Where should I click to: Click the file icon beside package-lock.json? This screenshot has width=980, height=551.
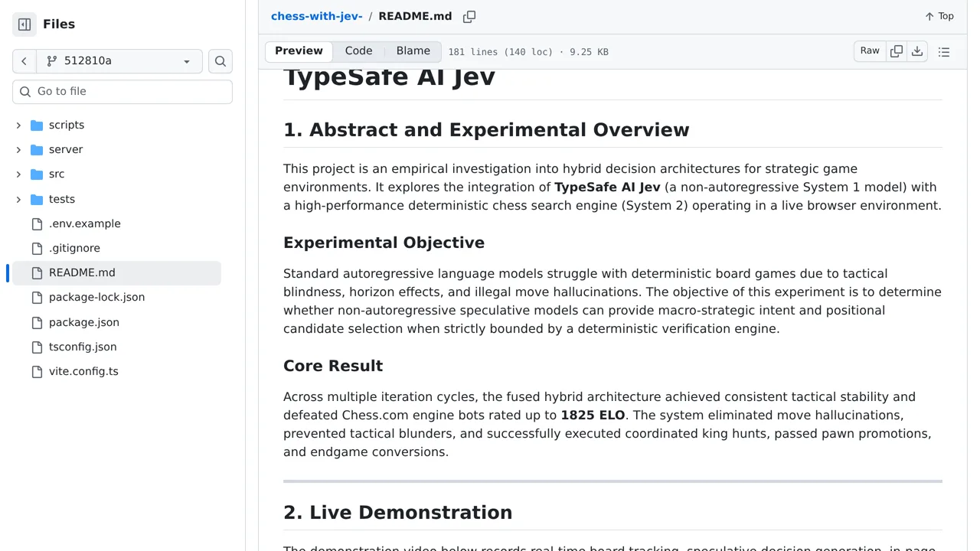point(37,297)
